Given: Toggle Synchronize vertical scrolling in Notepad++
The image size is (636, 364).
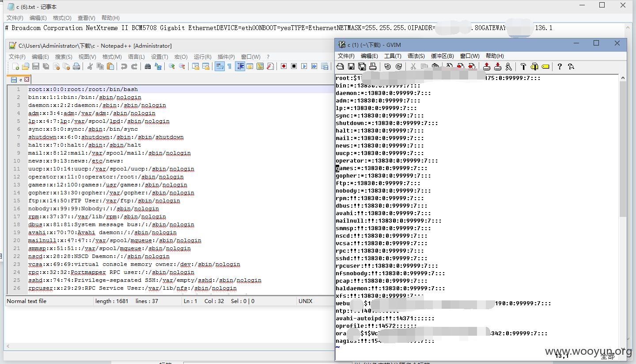Looking at the screenshot, I should 195,66.
